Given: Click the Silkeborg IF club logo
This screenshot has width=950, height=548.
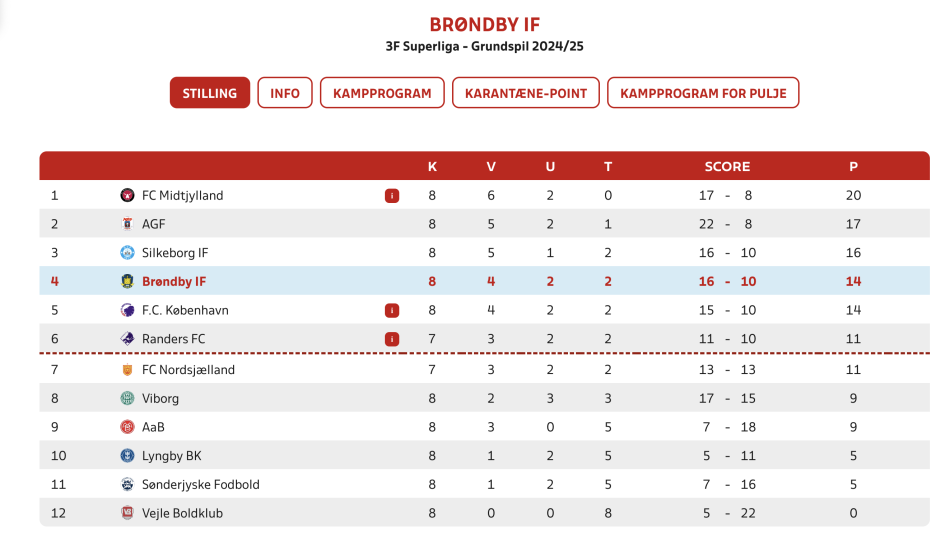Looking at the screenshot, I should [127, 253].
